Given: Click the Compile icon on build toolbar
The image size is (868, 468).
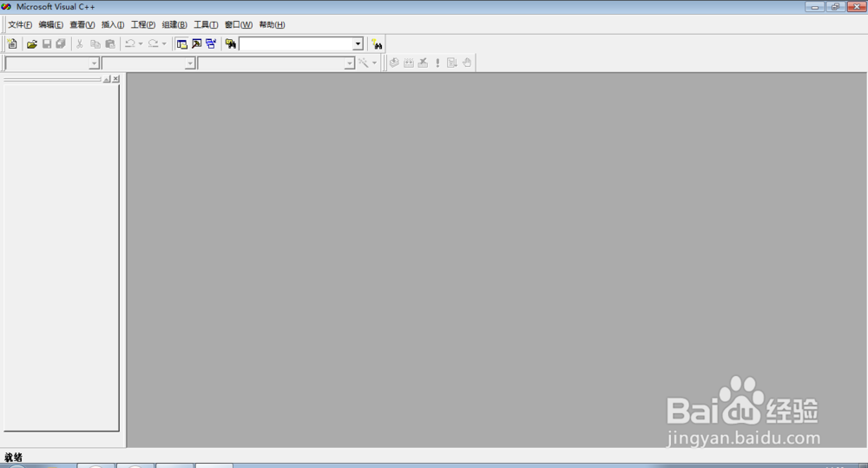Looking at the screenshot, I should tap(394, 63).
